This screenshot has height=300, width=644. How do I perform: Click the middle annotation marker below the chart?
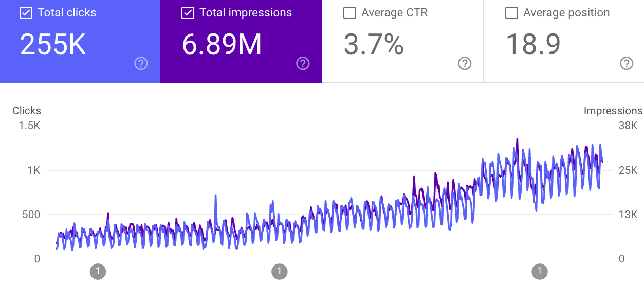click(x=280, y=271)
